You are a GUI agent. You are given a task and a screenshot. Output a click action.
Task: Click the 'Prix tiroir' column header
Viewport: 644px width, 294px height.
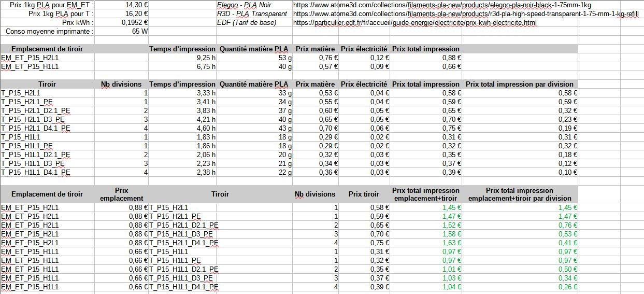point(364,194)
